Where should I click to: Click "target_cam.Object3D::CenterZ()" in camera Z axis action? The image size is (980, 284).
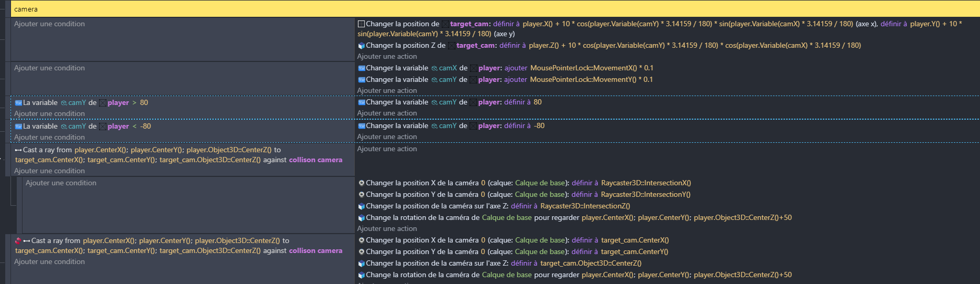pyautogui.click(x=591, y=264)
